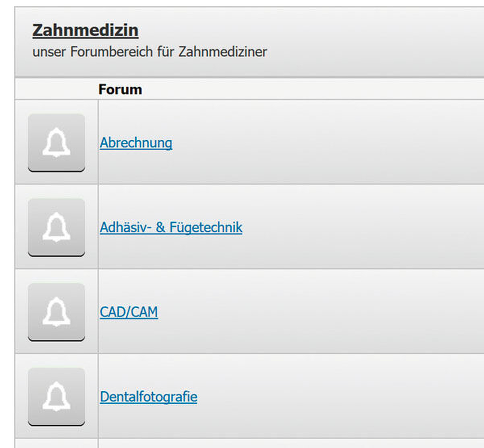
Task: Click the bell icon next to Adhäsiv- & Fügetechnik
Action: click(56, 227)
